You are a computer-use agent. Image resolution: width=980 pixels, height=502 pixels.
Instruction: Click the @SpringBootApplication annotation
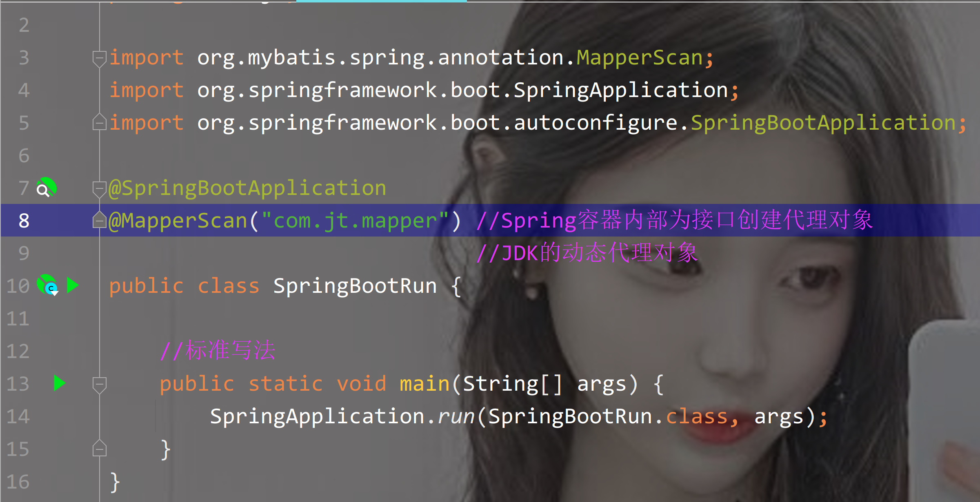(247, 188)
